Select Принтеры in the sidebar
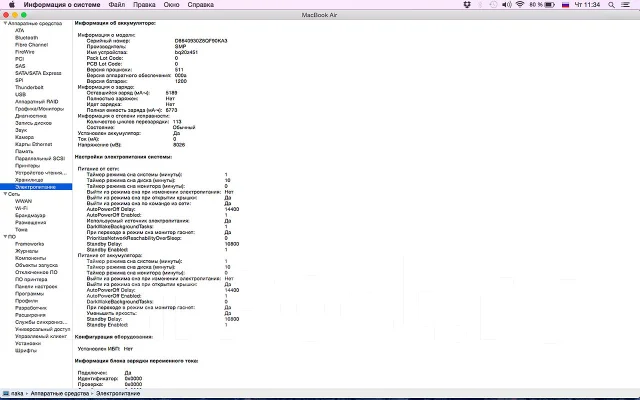640x400 pixels. (x=27, y=166)
